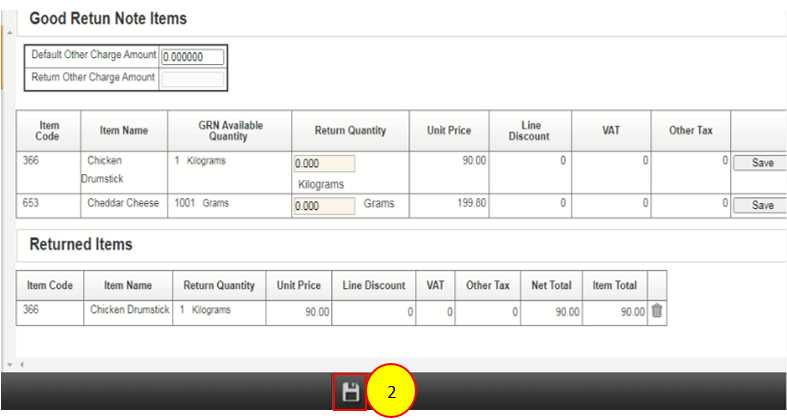Focus Return Quantity input for Chicken Drumstick

pyautogui.click(x=323, y=164)
